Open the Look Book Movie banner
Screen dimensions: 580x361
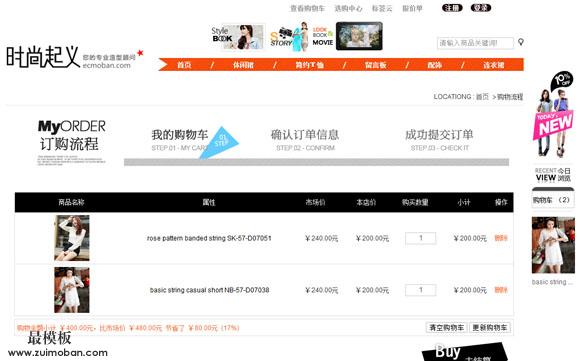[347, 36]
